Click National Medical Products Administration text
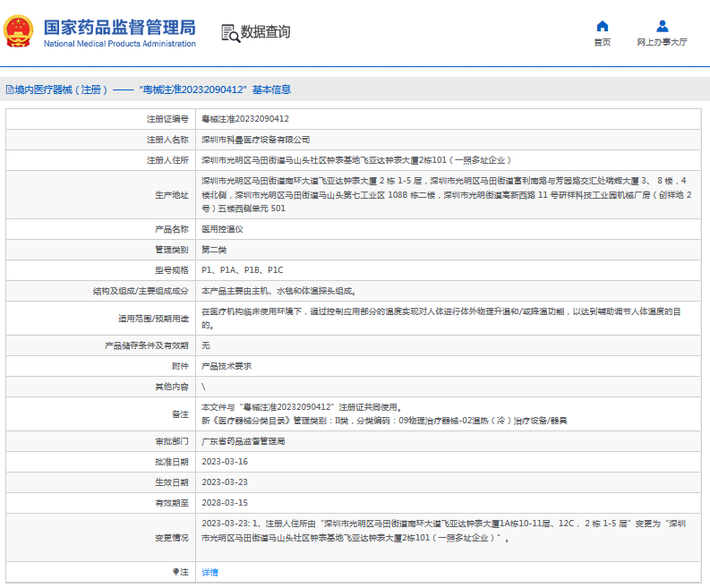This screenshot has height=588, width=710. coord(120,44)
